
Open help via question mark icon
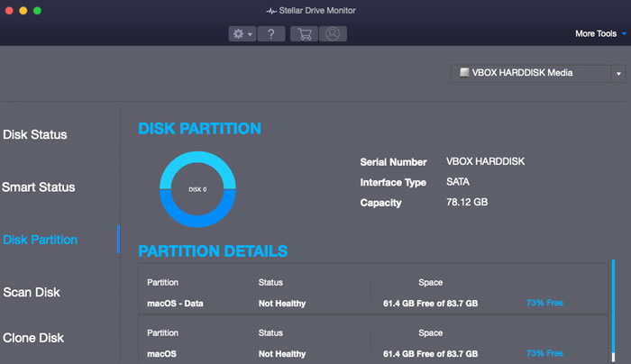271,33
